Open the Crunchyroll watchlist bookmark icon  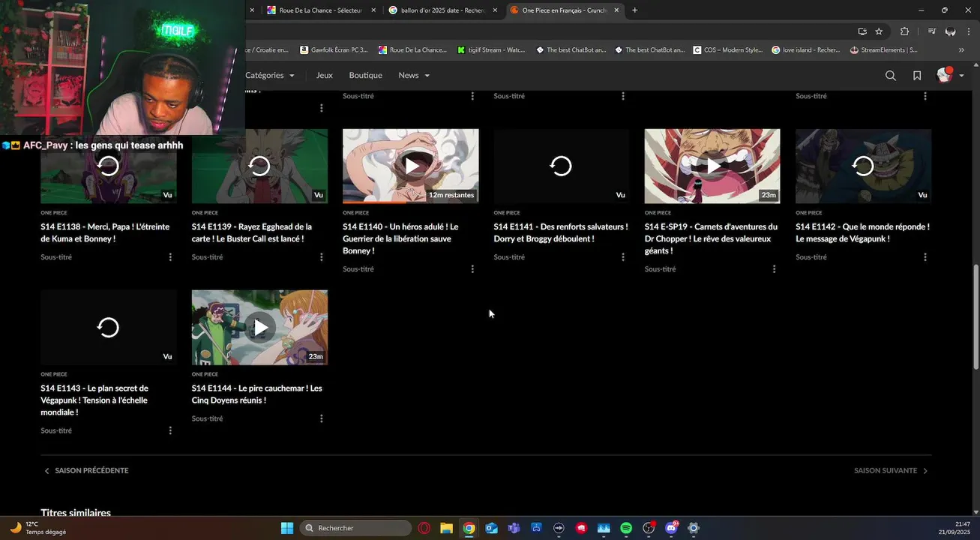(x=917, y=76)
